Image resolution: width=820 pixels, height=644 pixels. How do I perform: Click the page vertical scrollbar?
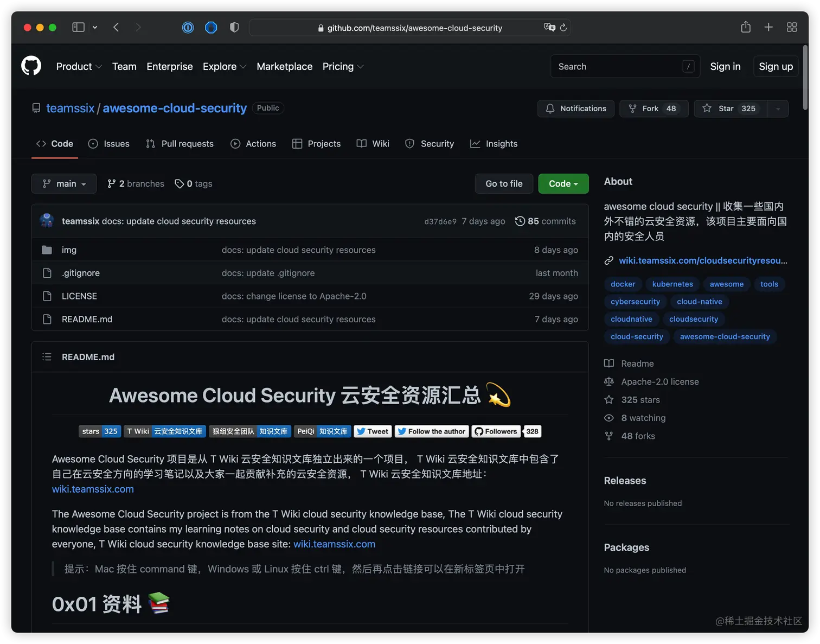tap(805, 77)
